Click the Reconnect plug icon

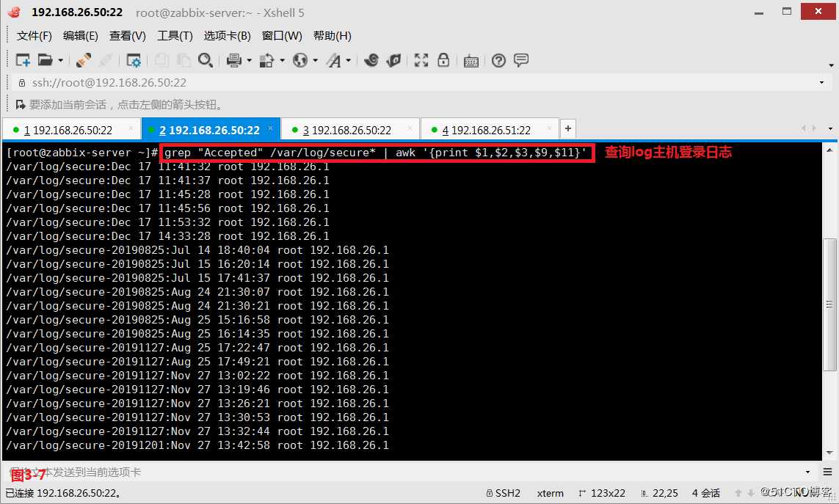pyautogui.click(x=84, y=60)
